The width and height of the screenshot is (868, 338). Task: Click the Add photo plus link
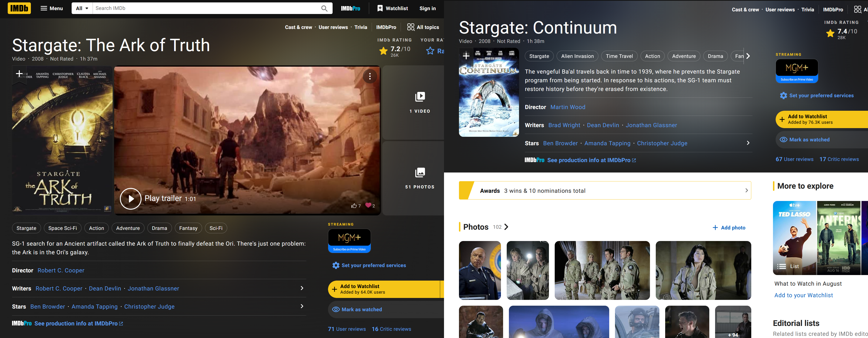[729, 228]
